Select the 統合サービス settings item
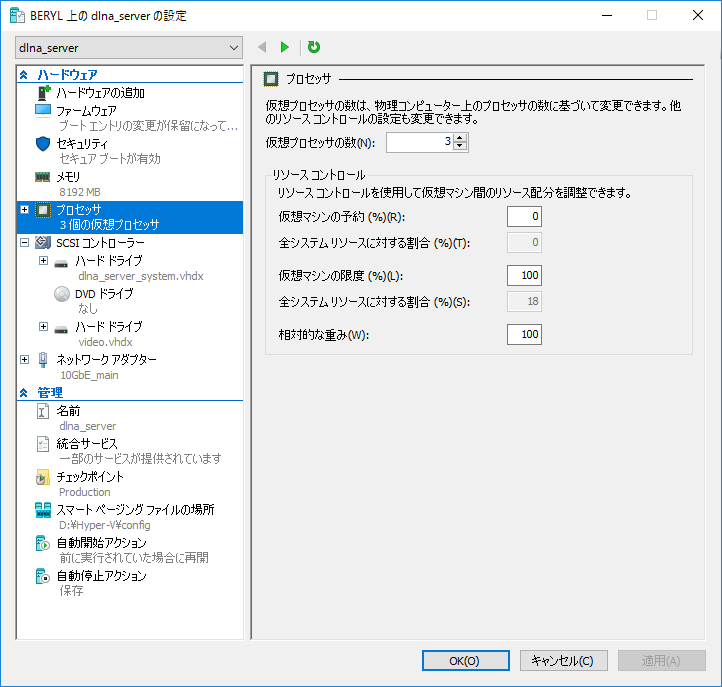The height and width of the screenshot is (687, 722). 87,443
